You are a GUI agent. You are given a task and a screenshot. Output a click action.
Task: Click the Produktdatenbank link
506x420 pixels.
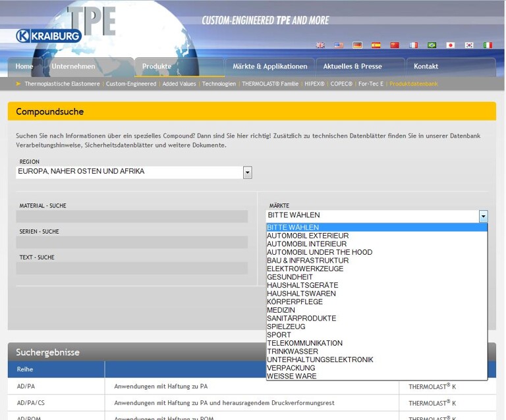[x=413, y=84]
